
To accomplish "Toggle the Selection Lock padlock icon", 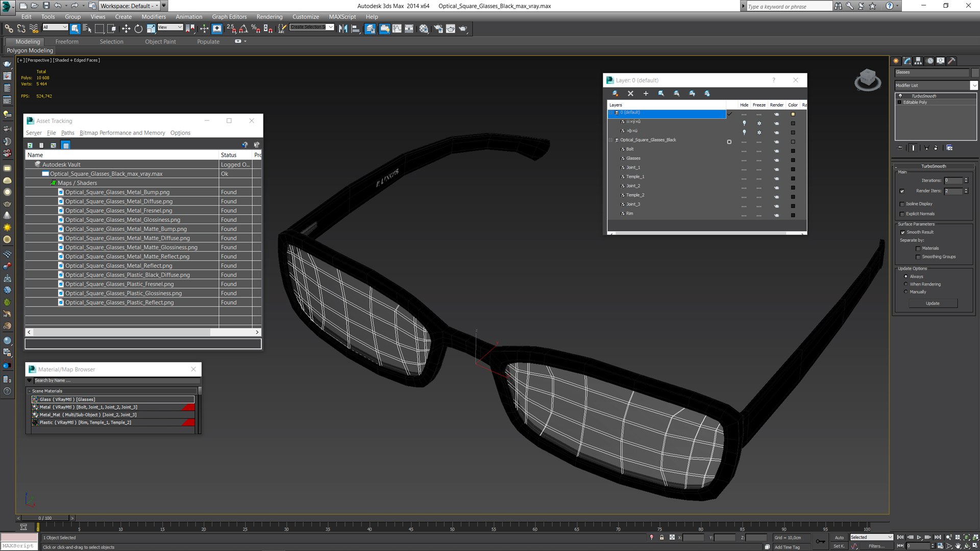I will click(661, 537).
